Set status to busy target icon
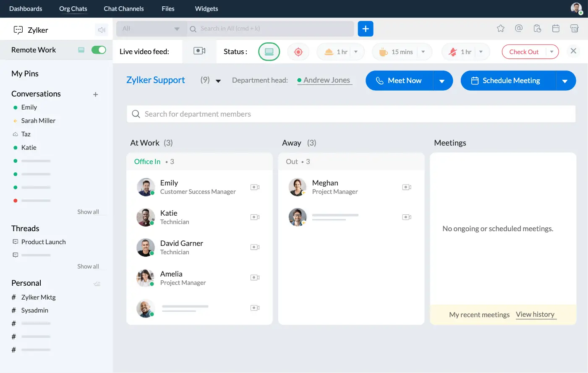The image size is (588, 373). tap(298, 52)
